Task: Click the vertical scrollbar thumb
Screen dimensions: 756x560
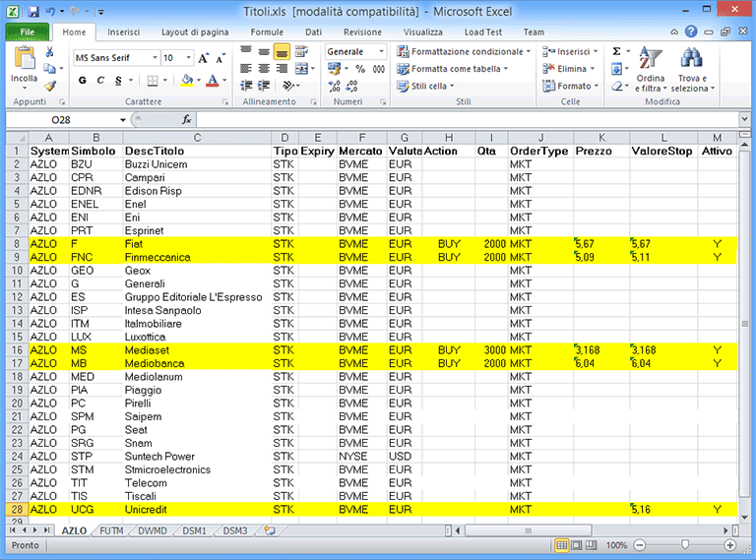Action: (745, 324)
